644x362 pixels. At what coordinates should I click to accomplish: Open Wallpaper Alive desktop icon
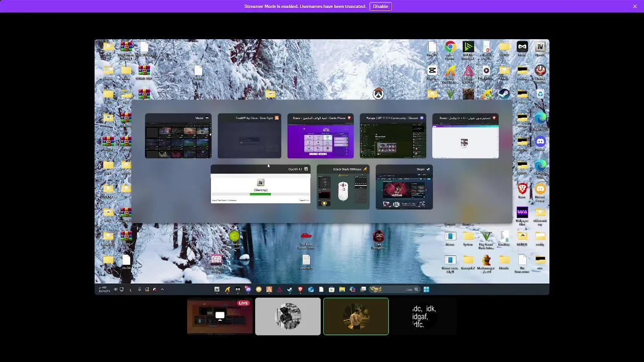[x=522, y=212]
